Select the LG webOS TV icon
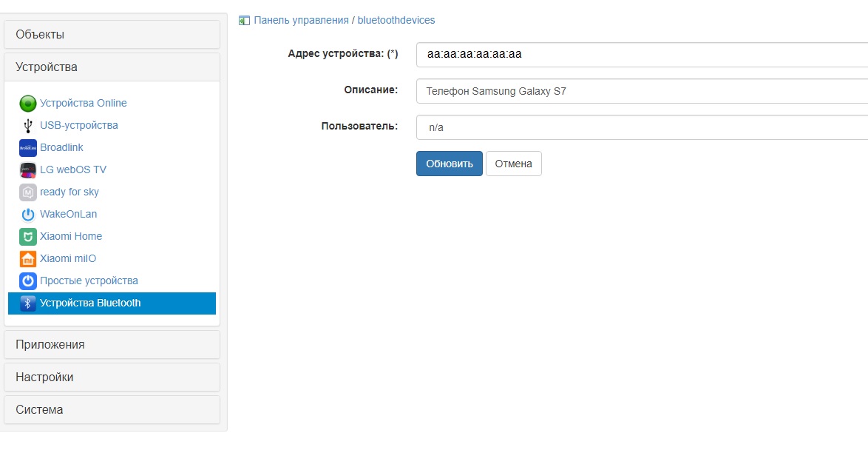868x450 pixels. click(27, 169)
